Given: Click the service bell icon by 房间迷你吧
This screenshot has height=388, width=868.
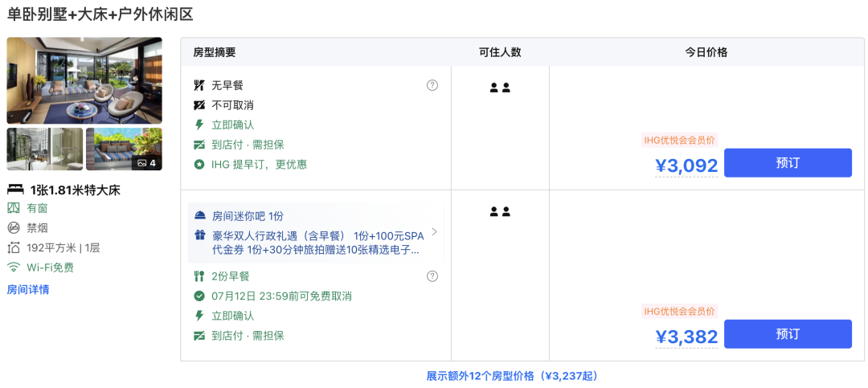Looking at the screenshot, I should tap(199, 216).
